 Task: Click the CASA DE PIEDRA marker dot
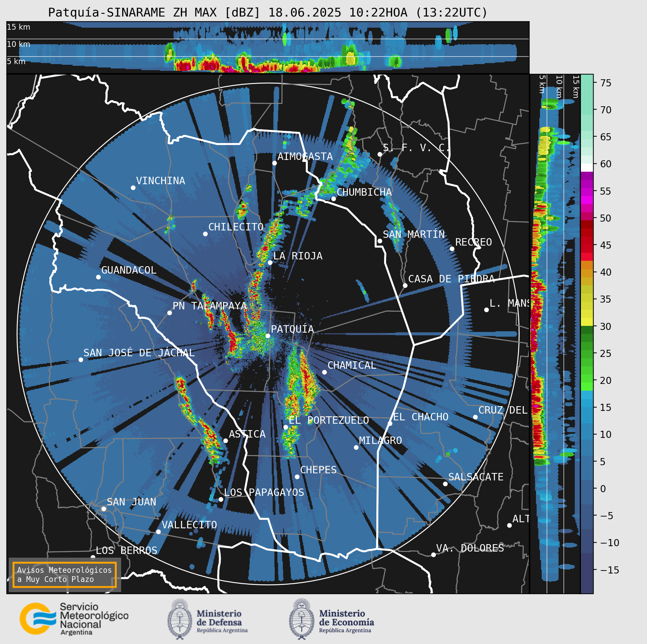[405, 285]
